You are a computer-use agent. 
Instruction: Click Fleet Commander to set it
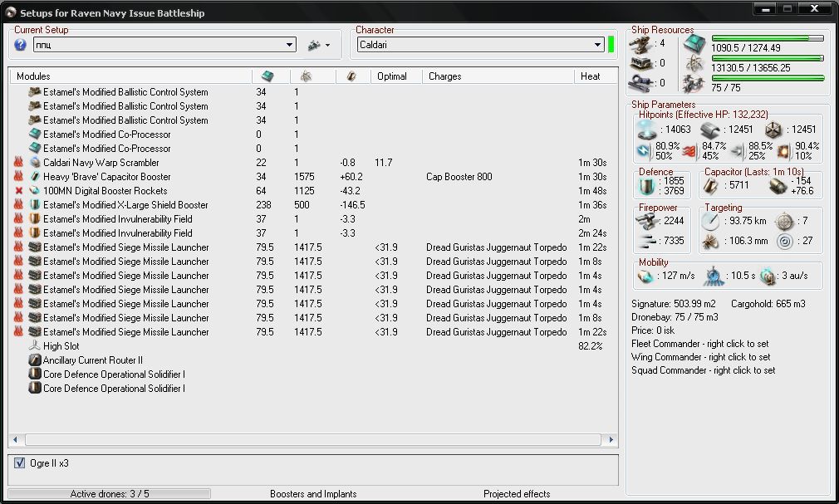pyautogui.click(x=699, y=344)
